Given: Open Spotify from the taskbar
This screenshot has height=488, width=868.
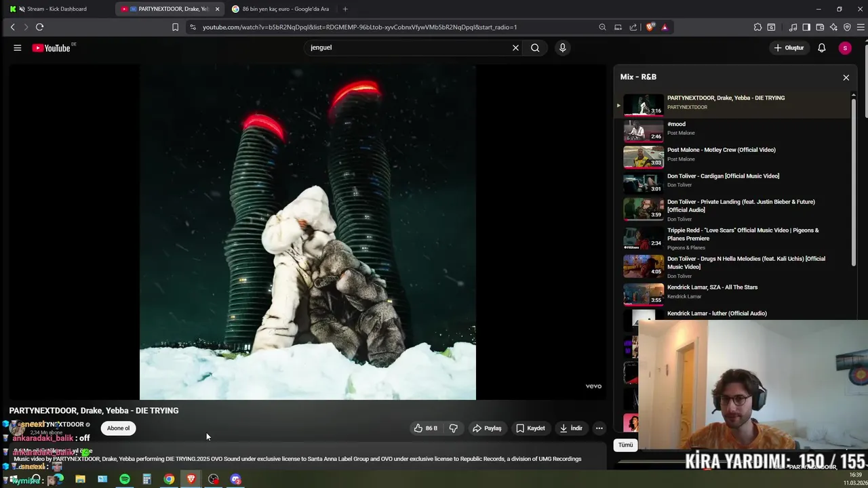Looking at the screenshot, I should click(x=125, y=479).
